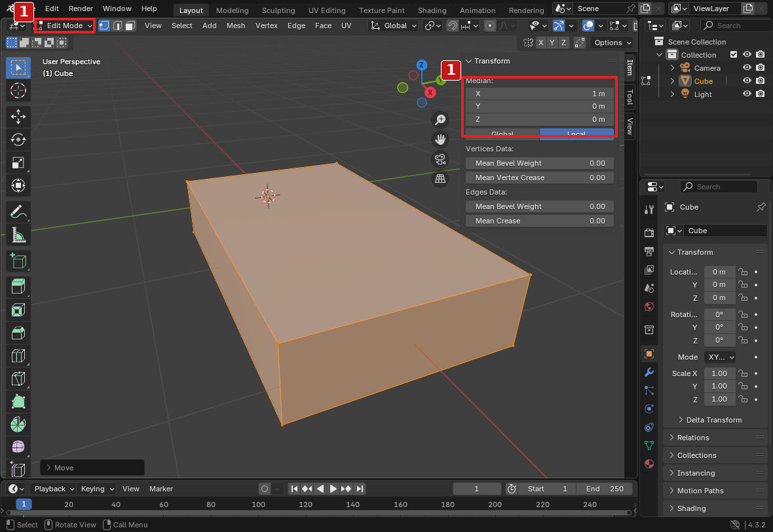Choose the Scale tool
The image size is (773, 532).
[x=18, y=162]
